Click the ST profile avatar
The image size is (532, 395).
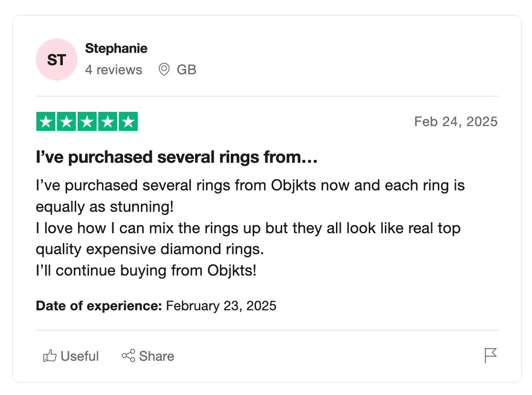[57, 59]
